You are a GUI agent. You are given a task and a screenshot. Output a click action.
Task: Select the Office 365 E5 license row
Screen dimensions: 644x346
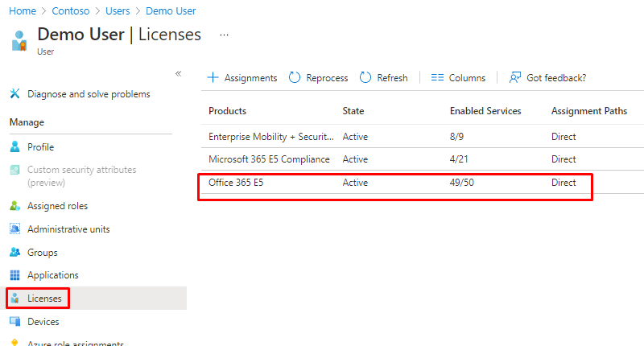pyautogui.click(x=236, y=183)
